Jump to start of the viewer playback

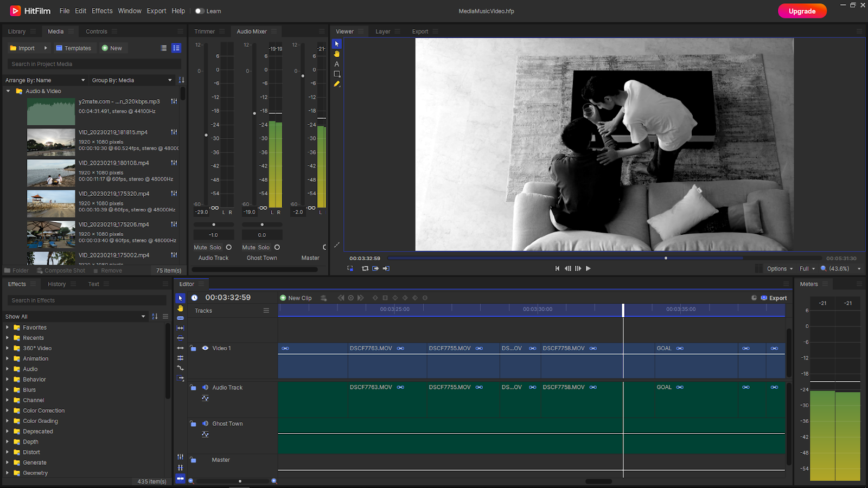[x=557, y=268]
